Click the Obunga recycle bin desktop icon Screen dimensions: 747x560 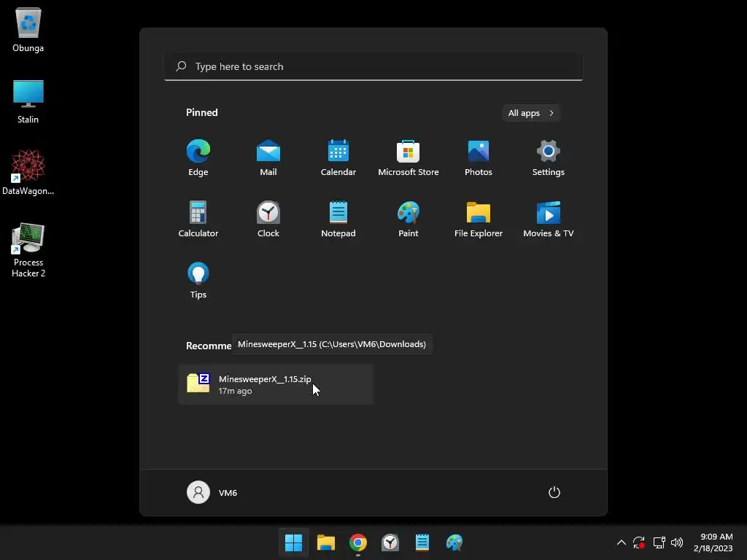point(28,29)
